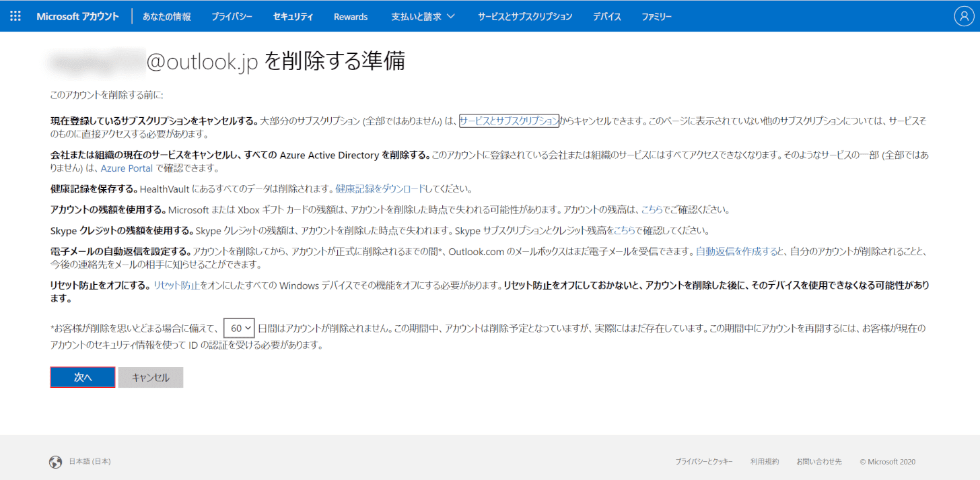Click the このアカウントを削除する前に text

tap(106, 96)
